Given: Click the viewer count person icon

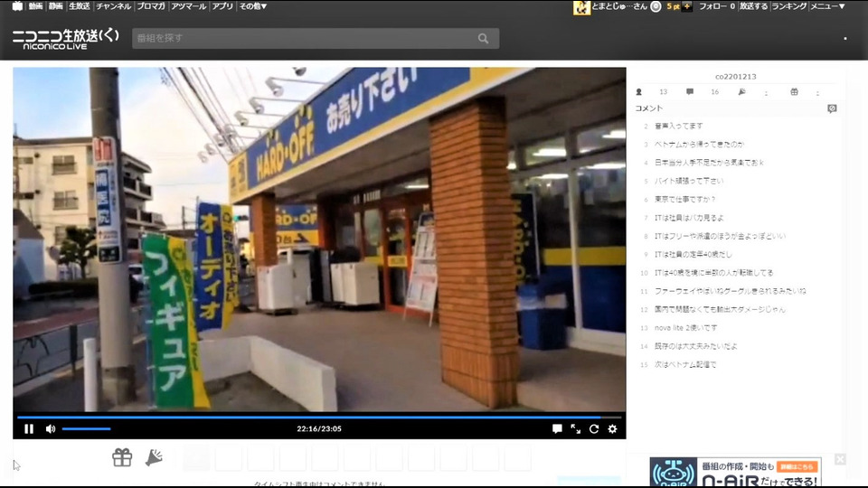Looking at the screenshot, I should [639, 92].
